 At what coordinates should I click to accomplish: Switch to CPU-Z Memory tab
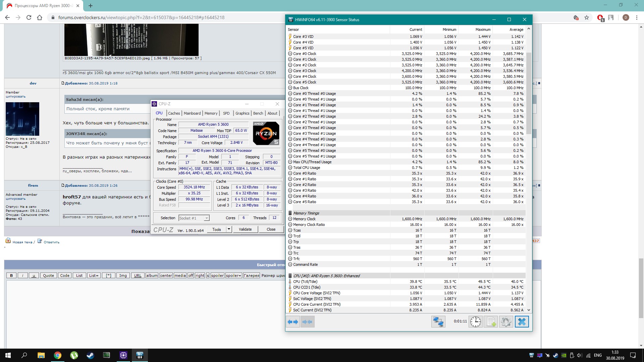[211, 113]
